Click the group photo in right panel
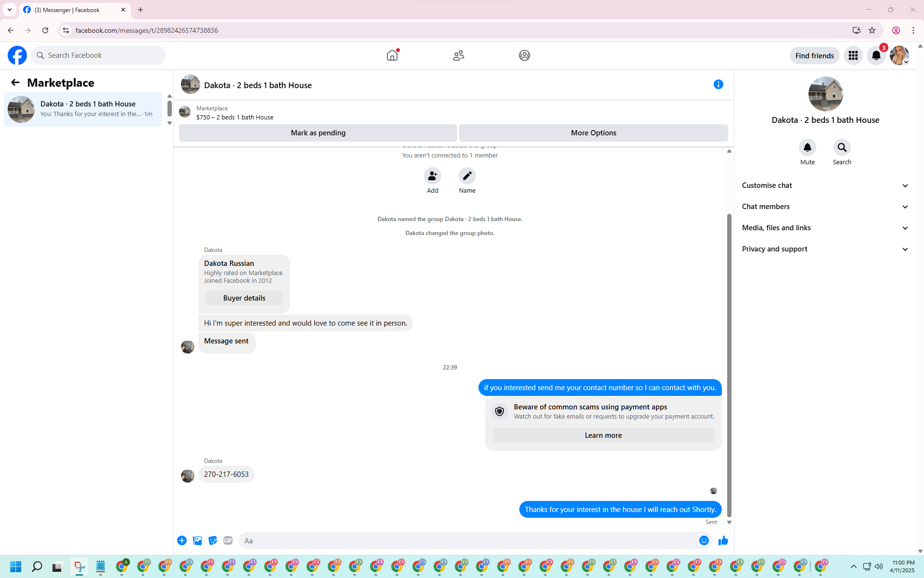 (825, 94)
